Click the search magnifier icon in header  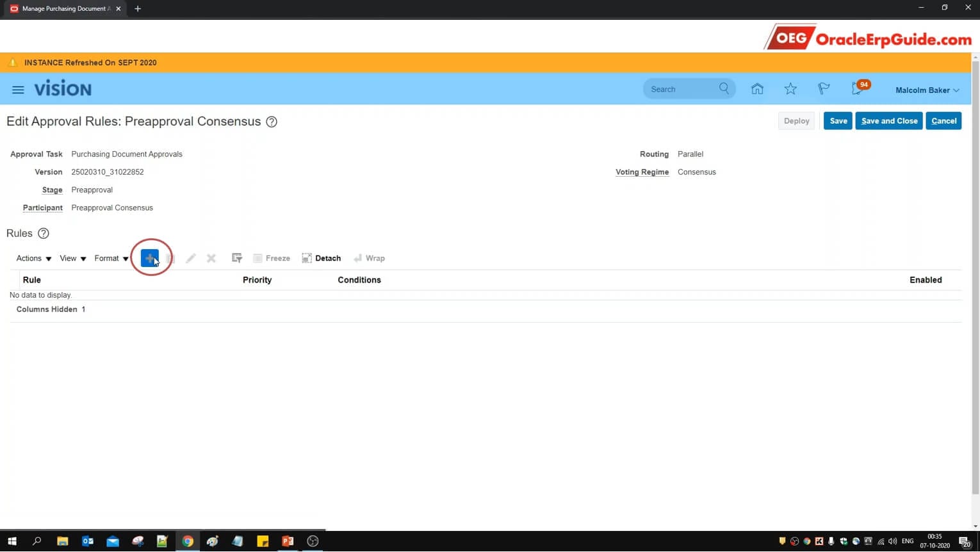[x=724, y=88]
